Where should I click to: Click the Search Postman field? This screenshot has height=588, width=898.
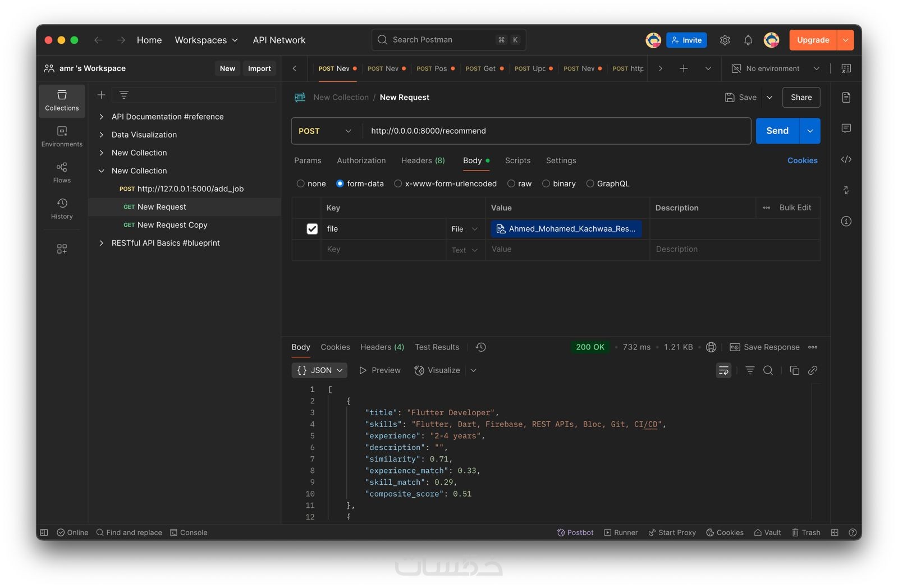pos(448,40)
